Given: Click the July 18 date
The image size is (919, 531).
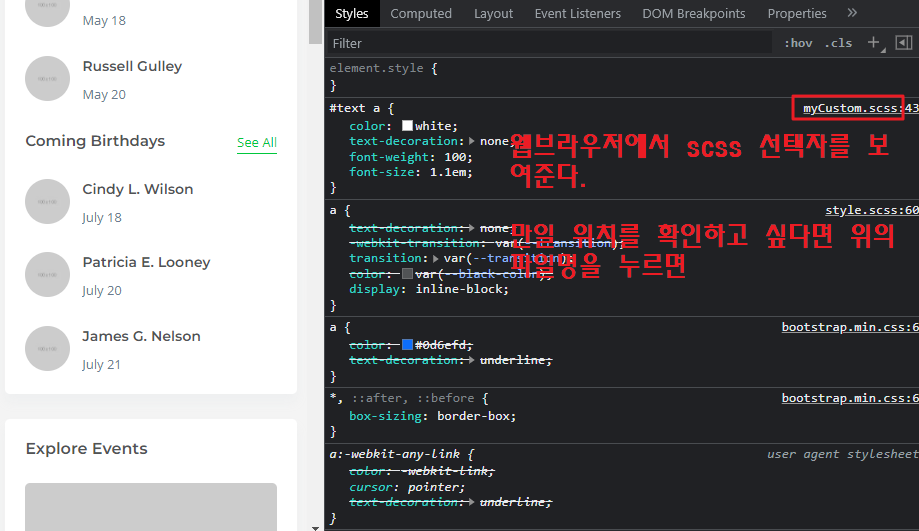Looking at the screenshot, I should pos(102,217).
